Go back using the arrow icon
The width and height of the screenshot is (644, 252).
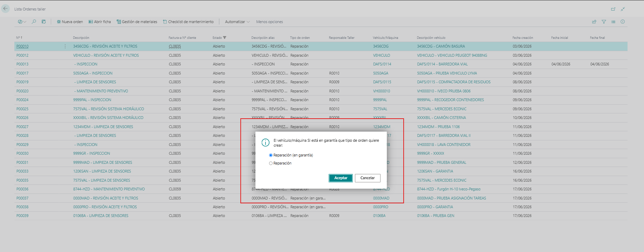pyautogui.click(x=6, y=9)
